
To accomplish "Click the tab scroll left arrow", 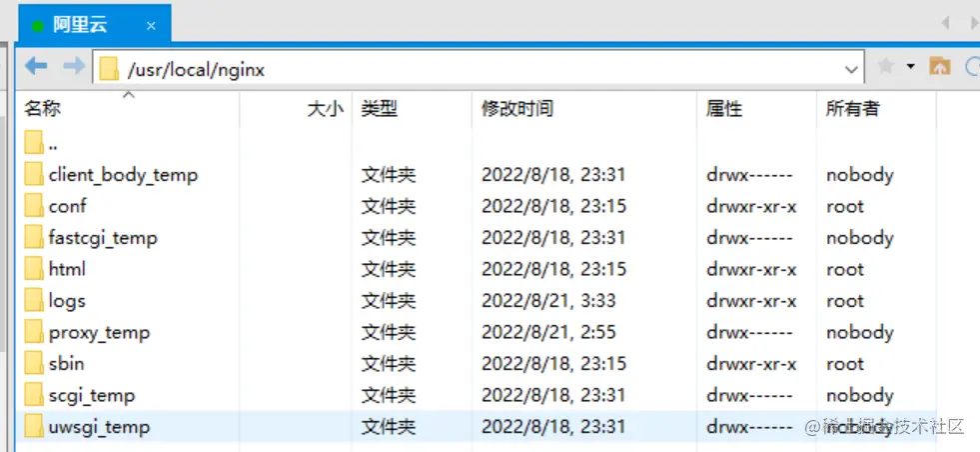I will pyautogui.click(x=946, y=23).
